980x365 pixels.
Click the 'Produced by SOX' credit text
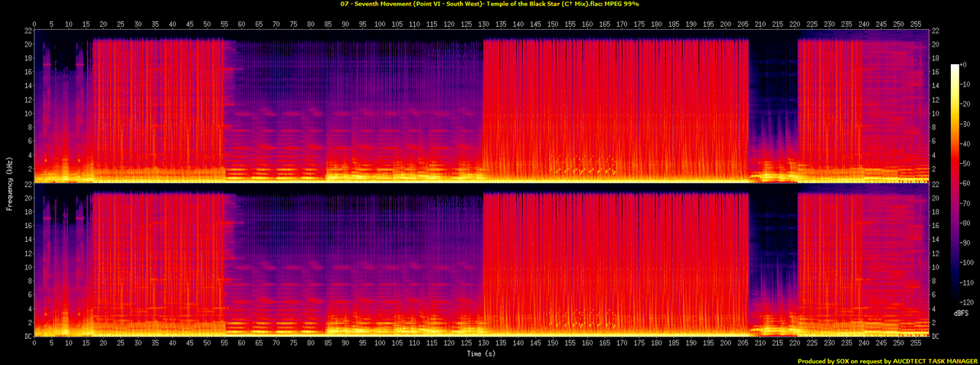click(x=887, y=361)
